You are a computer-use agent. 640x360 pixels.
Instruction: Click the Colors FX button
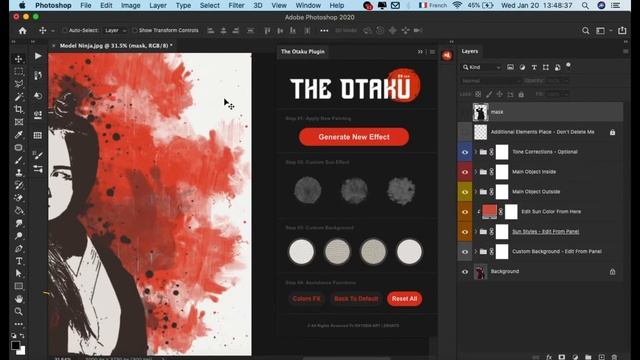click(x=306, y=299)
